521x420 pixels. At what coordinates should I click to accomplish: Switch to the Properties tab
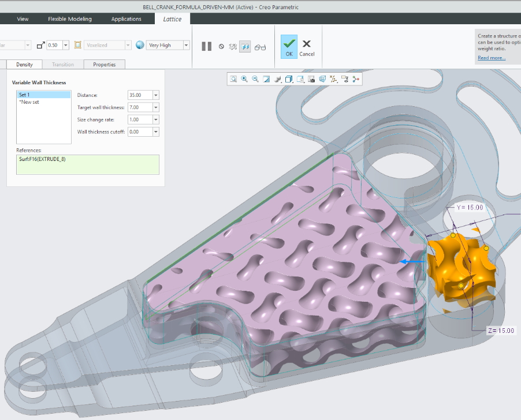tap(104, 65)
